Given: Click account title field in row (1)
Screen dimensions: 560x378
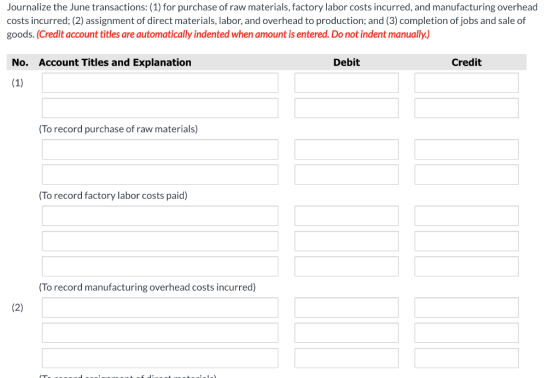Looking at the screenshot, I should (160, 83).
